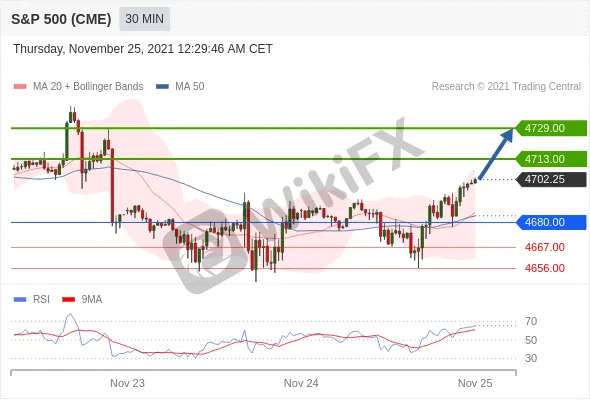Screen dimensions: 590x400
Task: Click the 4729.00 resistance price label
Action: 551,128
